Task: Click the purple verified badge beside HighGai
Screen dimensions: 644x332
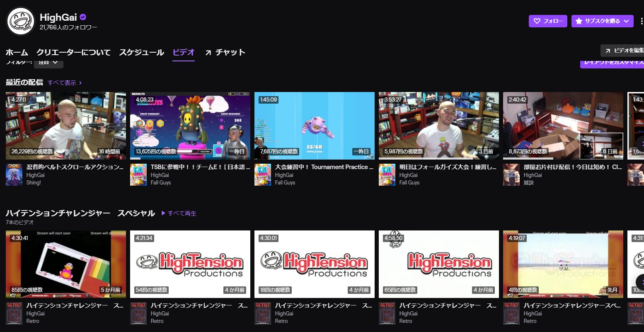Action: (83, 17)
